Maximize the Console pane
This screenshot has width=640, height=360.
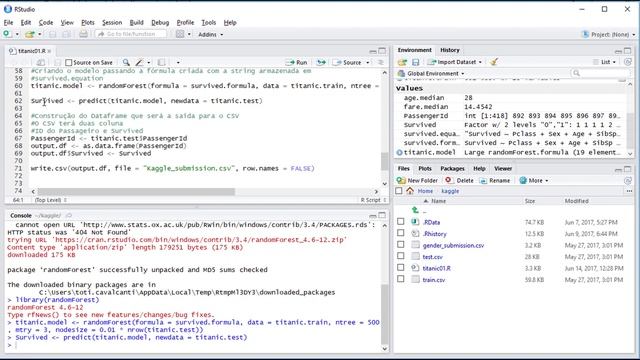pyautogui.click(x=382, y=216)
